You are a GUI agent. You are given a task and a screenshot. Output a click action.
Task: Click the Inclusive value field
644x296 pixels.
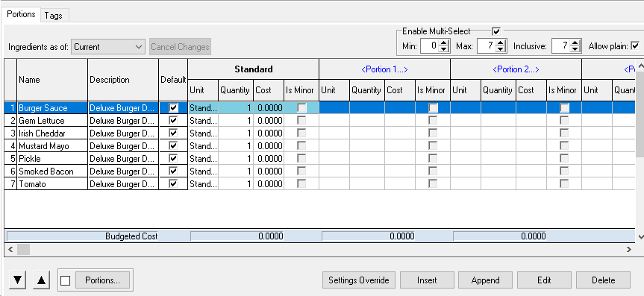[562, 46]
